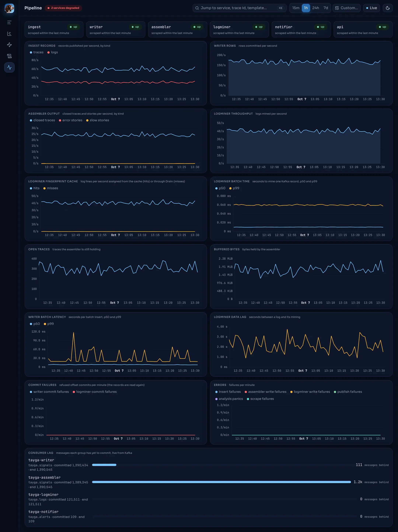398x532 pixels.
Task: Select the 15m time range
Action: point(296,8)
